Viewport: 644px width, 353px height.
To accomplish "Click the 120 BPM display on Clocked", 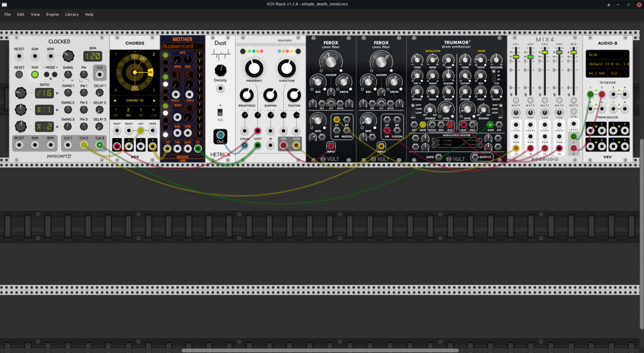I will click(93, 56).
